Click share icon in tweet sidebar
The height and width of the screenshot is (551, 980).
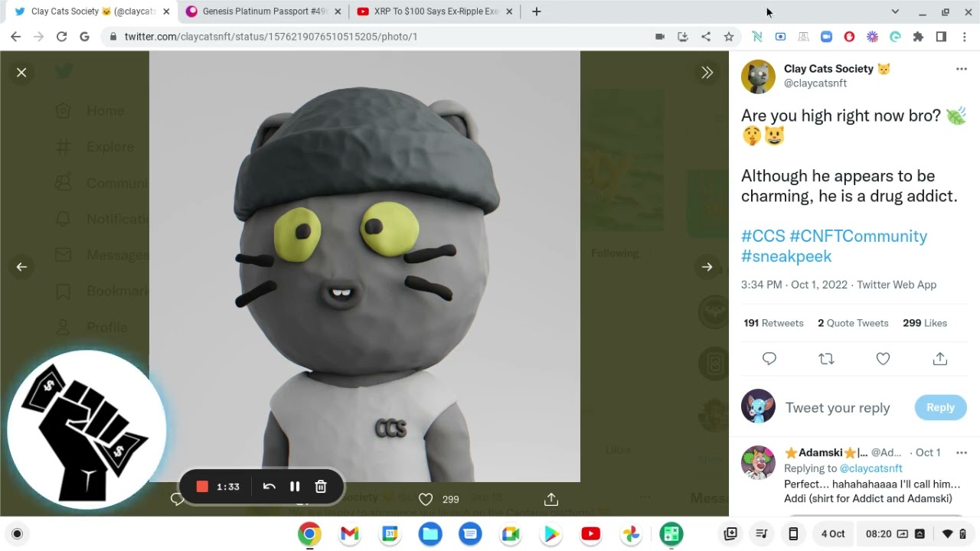pyautogui.click(x=940, y=358)
